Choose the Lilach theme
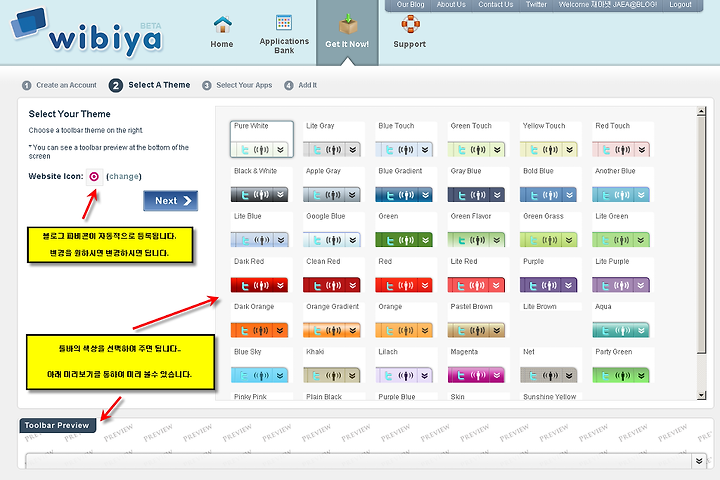This screenshot has height=480, width=720. (x=406, y=365)
